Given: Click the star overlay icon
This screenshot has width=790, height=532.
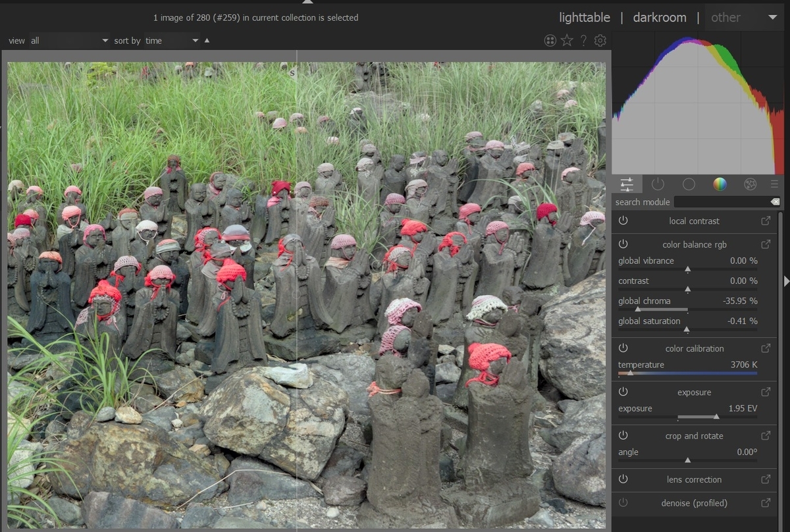Looking at the screenshot, I should pyautogui.click(x=567, y=41).
